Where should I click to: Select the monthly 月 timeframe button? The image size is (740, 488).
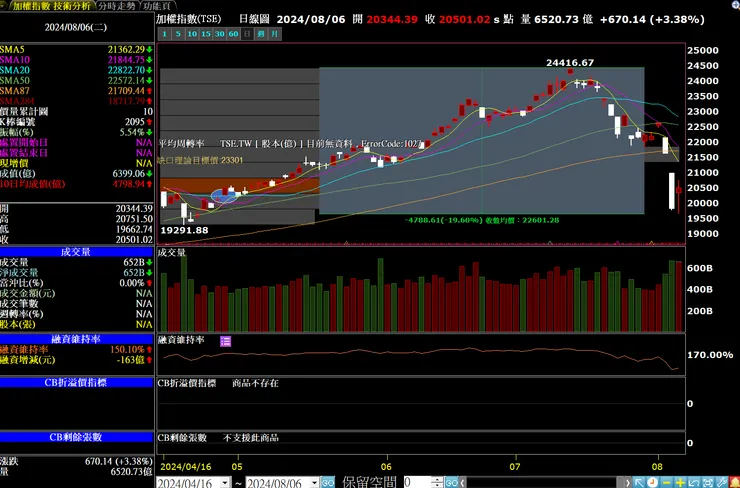point(275,34)
